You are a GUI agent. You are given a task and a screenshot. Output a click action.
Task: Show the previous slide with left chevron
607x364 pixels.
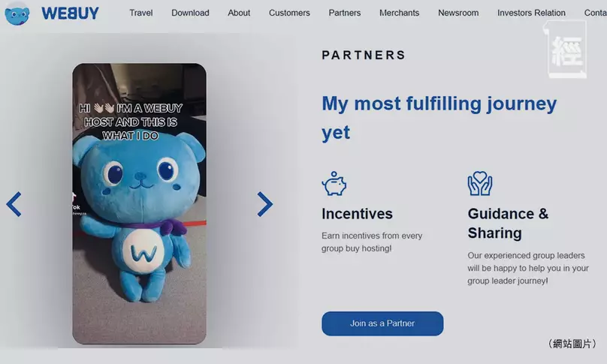tap(14, 204)
